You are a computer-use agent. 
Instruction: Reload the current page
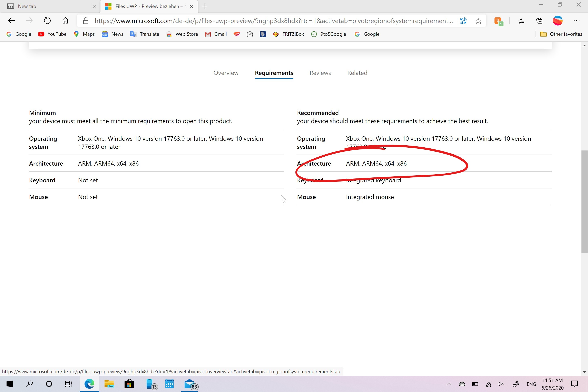point(47,21)
